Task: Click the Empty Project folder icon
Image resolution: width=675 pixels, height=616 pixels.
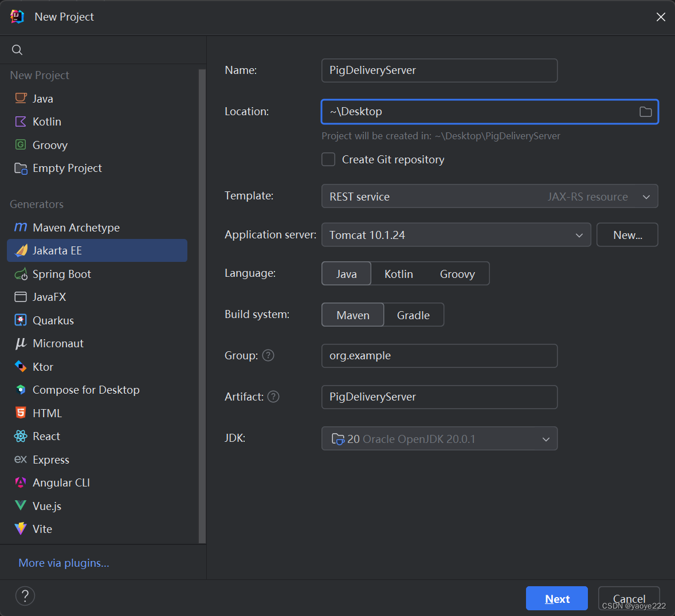Action: pos(21,168)
